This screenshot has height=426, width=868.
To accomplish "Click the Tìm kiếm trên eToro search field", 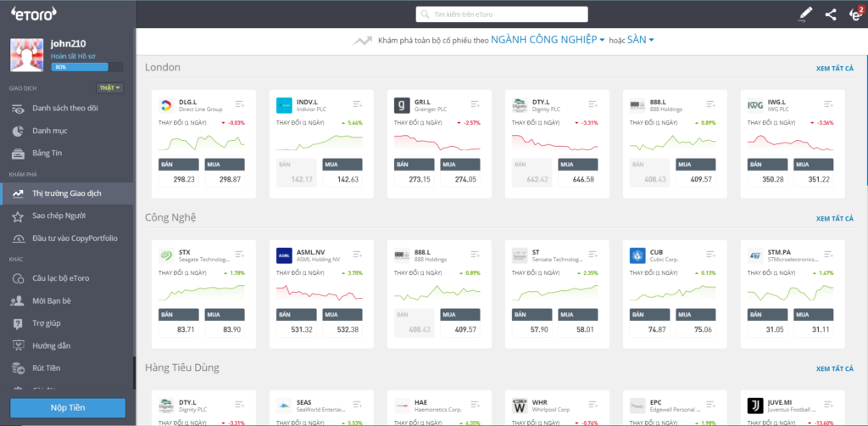I will pyautogui.click(x=502, y=14).
